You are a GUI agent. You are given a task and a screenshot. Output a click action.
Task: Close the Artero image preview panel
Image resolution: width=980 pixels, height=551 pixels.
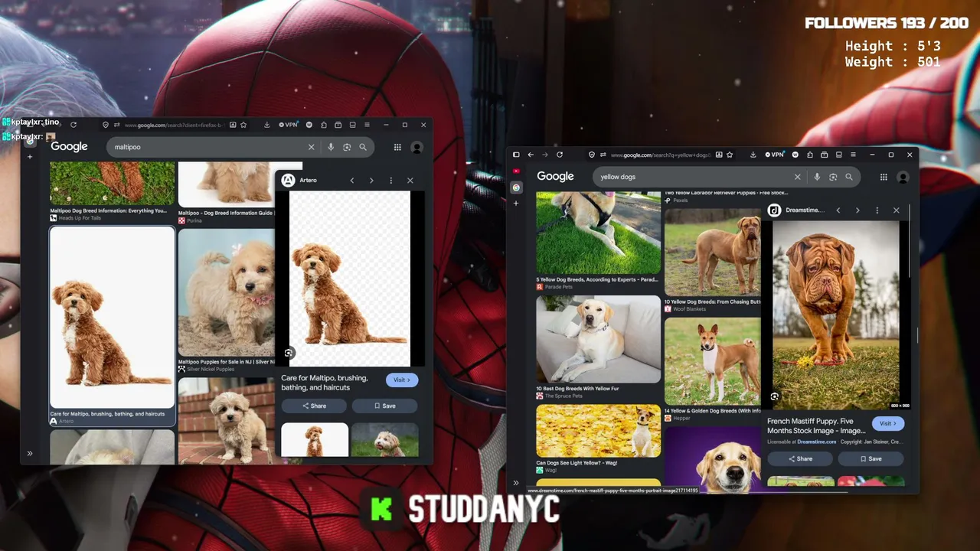pos(410,181)
